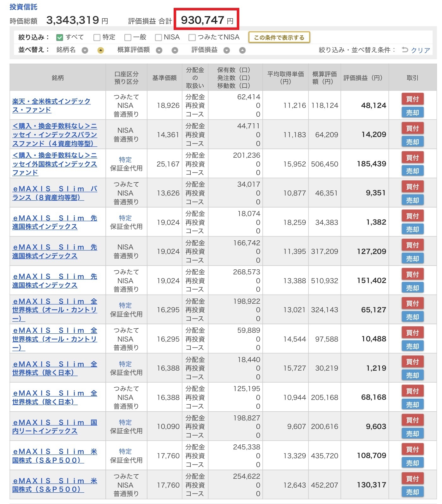Sort 評価損益 descending using down arrow
Screen dimensions: 442x504
227,50
